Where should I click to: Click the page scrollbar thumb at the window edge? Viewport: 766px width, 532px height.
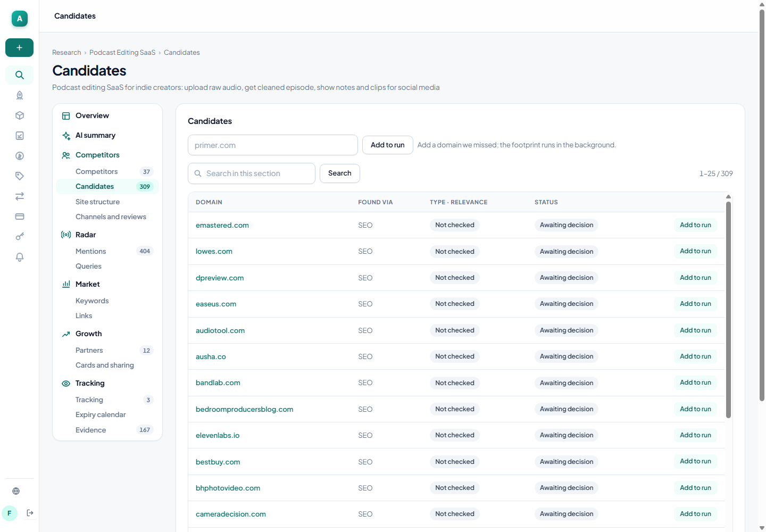pos(762,205)
